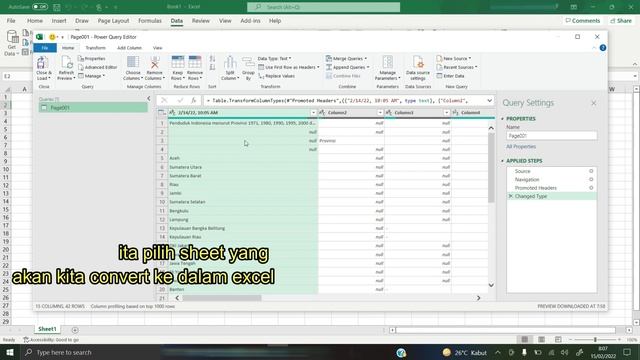Select the Changed Type step
The height and width of the screenshot is (360, 640).
point(551,196)
